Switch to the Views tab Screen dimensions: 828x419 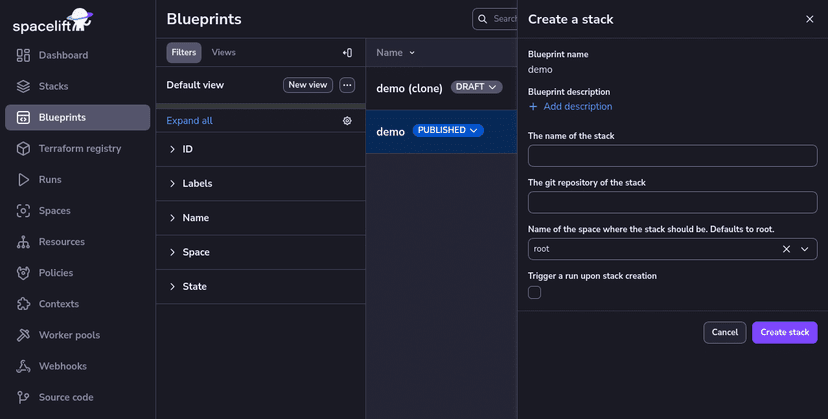[x=223, y=53]
